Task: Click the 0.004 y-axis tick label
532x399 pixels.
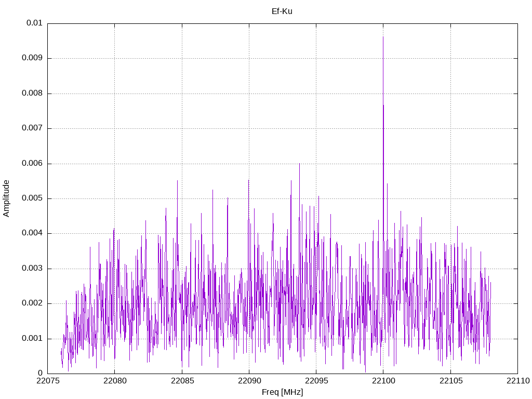Action: [32, 233]
